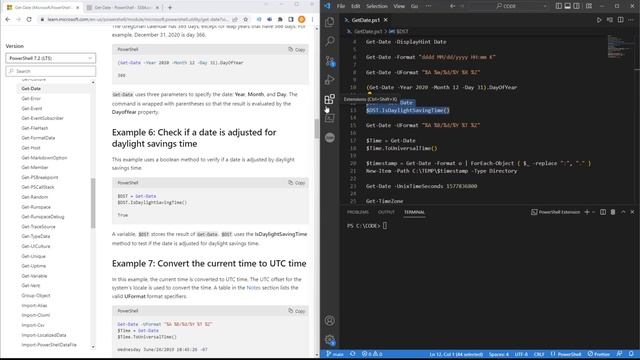This screenshot has height=360, width=640.
Task: Switch to the OUTPUT panel tab
Action: (386, 212)
